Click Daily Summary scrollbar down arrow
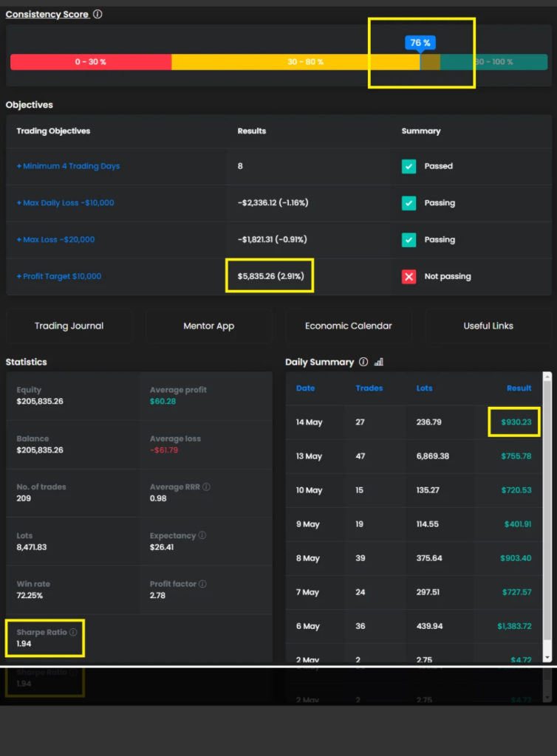This screenshot has width=557, height=756. 547,656
